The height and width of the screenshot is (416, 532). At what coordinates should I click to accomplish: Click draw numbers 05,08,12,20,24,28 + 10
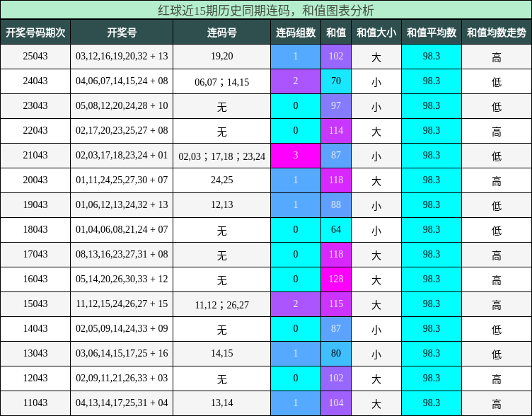pos(122,105)
